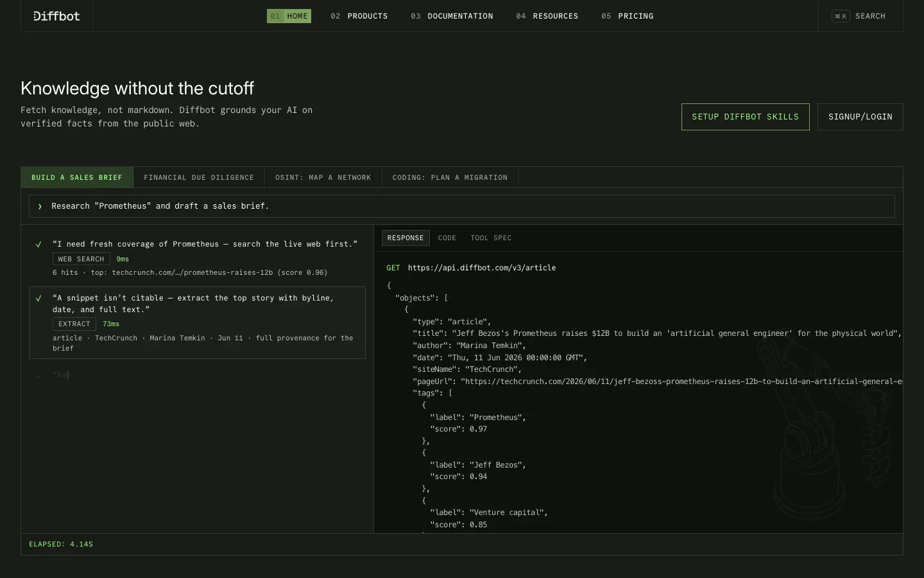Click the "label": "Jeff Bezos" tag line

pyautogui.click(x=478, y=465)
